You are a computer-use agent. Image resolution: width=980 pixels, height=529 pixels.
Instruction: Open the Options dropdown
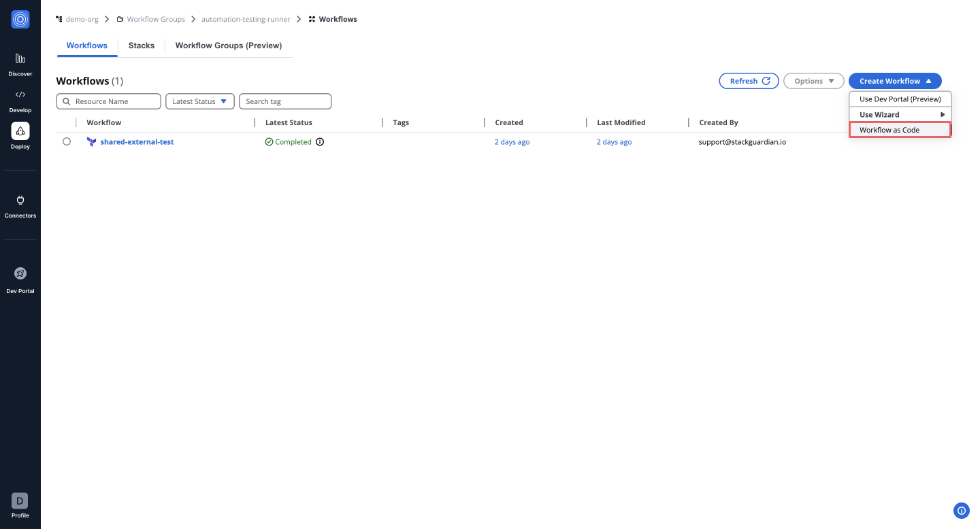pos(814,81)
